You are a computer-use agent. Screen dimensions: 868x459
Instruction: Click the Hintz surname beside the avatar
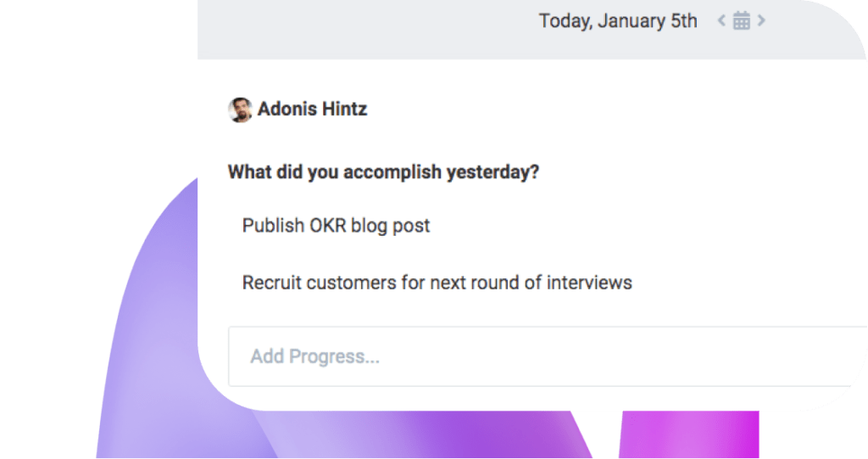344,109
